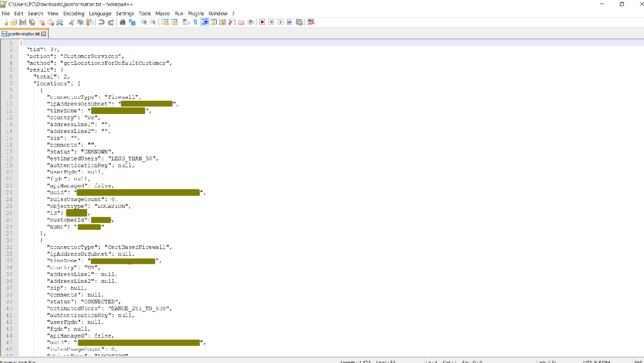This screenshot has height=363, width=644.
Task: Create a new document from the toolbar
Action: [x=6, y=22]
